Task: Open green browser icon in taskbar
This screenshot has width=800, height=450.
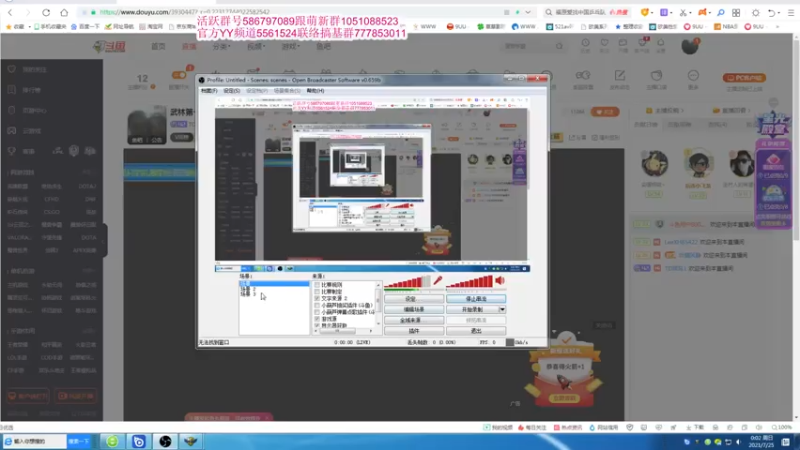Action: (112, 441)
